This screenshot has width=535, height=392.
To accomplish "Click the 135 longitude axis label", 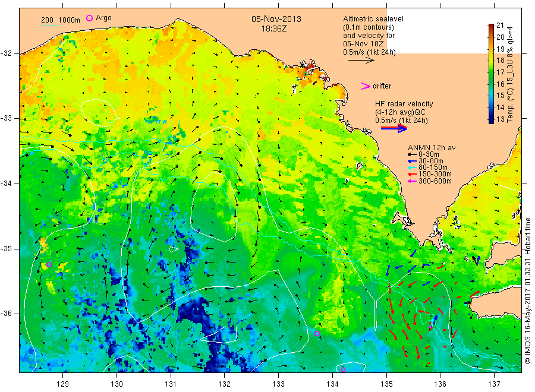I will coord(386,384).
